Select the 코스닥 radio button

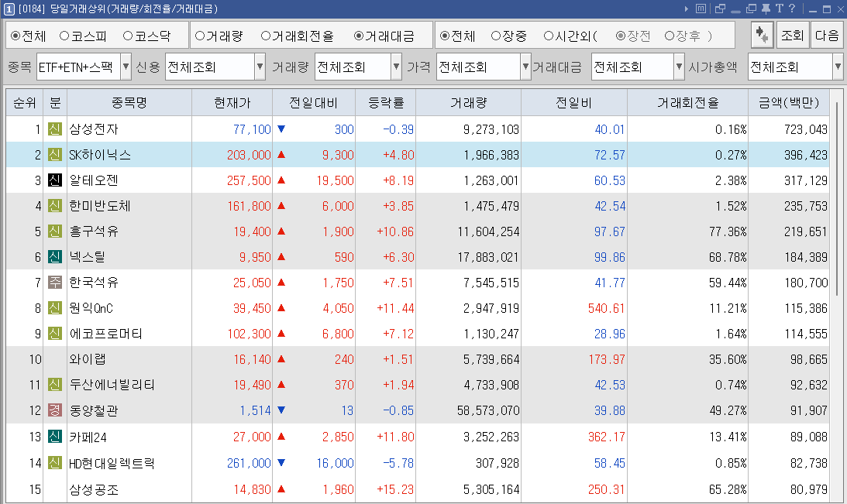[128, 36]
